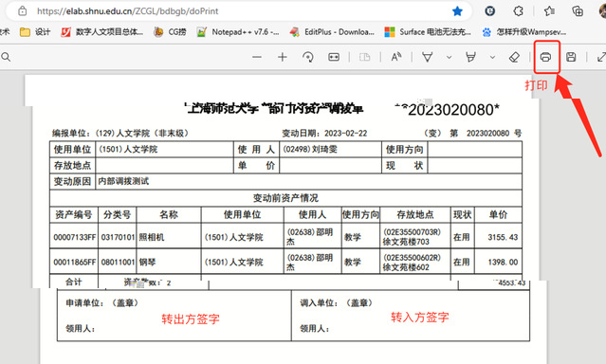Viewport: 606px width, 364px height.
Task: Open the 设计 bookmarks folder
Action: click(x=35, y=32)
